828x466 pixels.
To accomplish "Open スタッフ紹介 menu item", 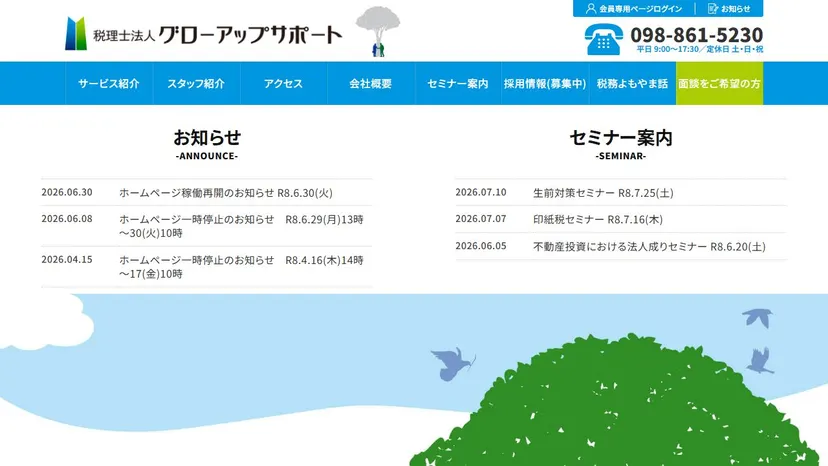I will [x=196, y=83].
